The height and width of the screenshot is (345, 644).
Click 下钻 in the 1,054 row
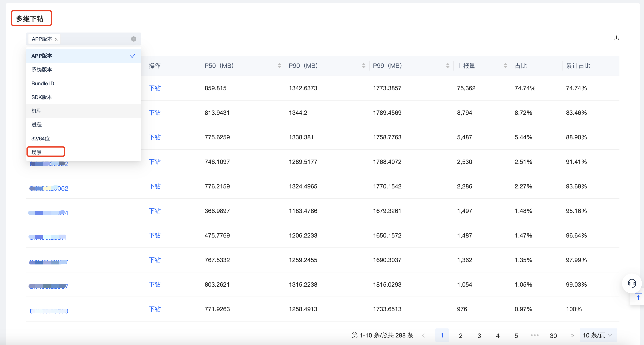155,284
